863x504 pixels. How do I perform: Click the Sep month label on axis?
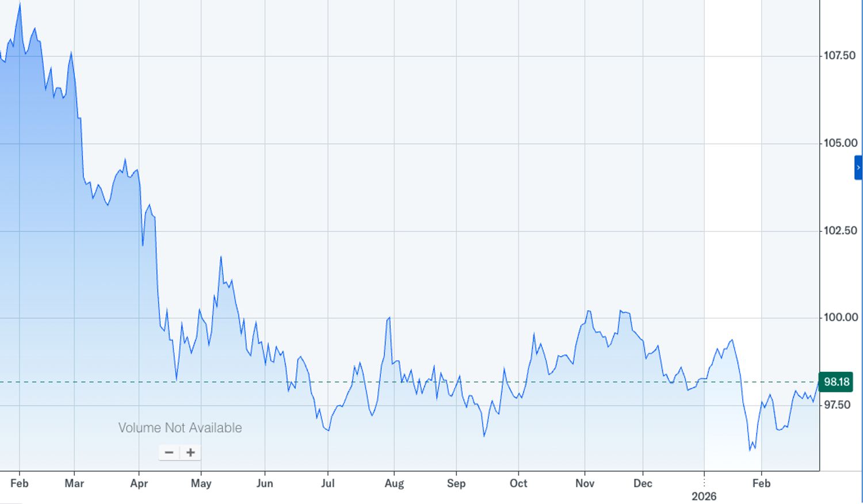point(456,483)
